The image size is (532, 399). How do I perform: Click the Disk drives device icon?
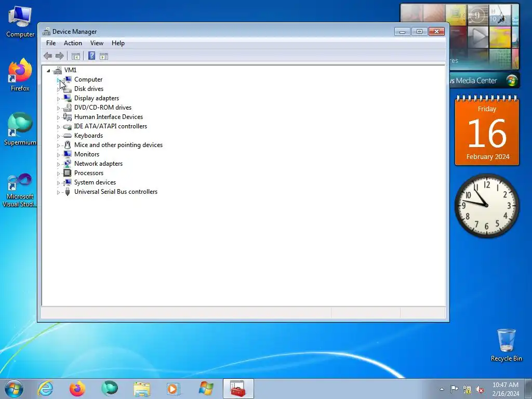(68, 89)
